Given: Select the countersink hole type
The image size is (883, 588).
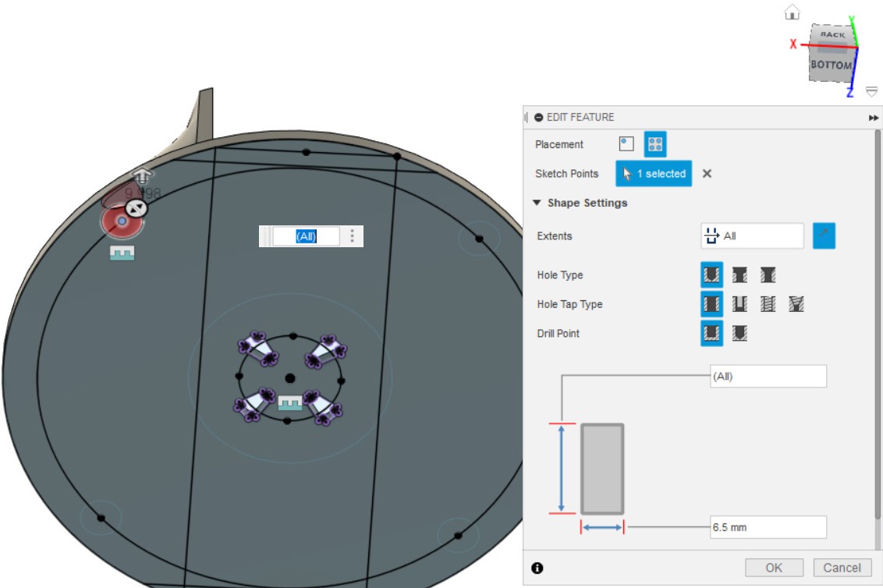Looking at the screenshot, I should [768, 275].
